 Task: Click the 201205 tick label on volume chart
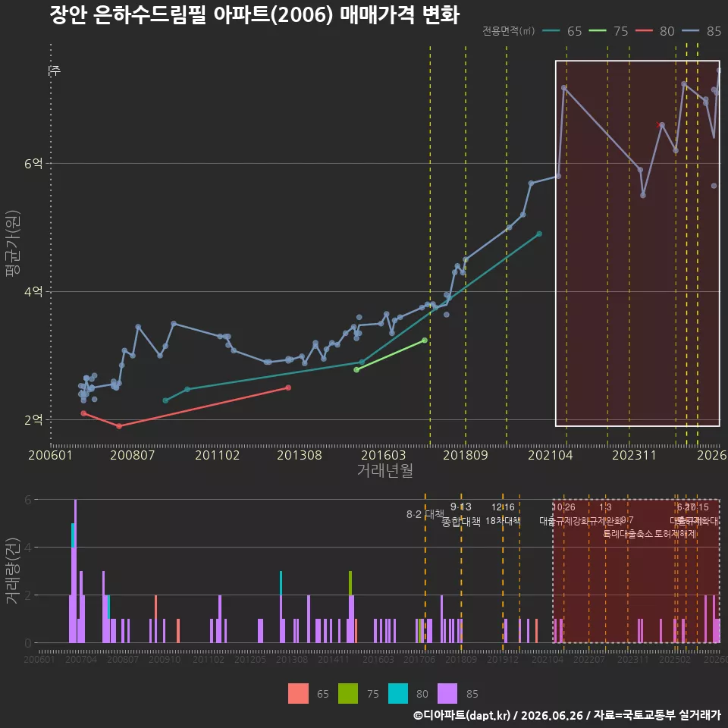(250, 659)
